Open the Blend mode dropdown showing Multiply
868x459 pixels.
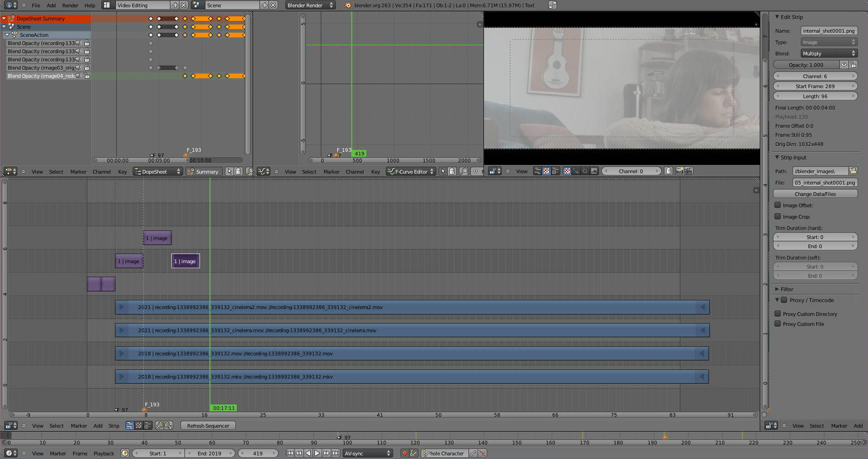(828, 54)
